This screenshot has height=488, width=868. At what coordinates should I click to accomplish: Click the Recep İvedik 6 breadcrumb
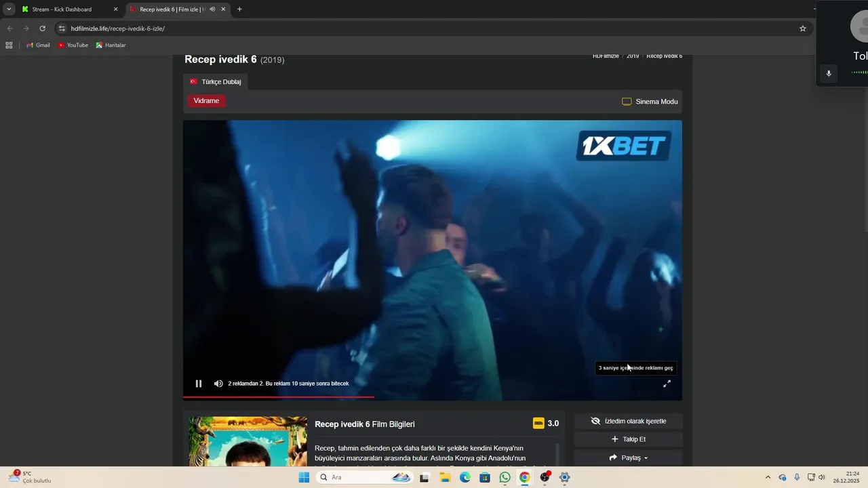tap(664, 56)
